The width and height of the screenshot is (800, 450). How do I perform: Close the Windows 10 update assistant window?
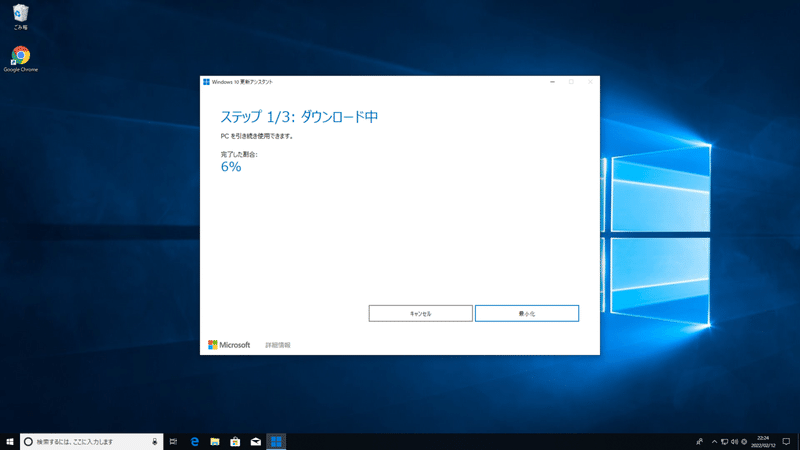coord(590,82)
